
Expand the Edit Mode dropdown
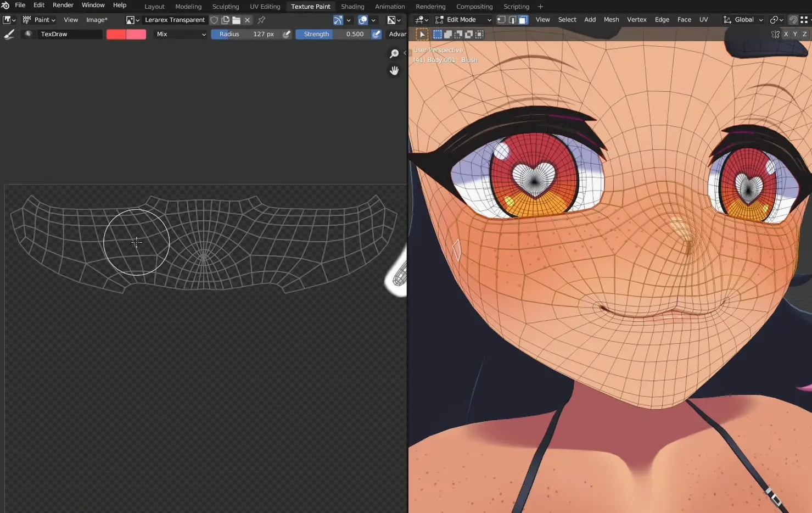tap(463, 20)
